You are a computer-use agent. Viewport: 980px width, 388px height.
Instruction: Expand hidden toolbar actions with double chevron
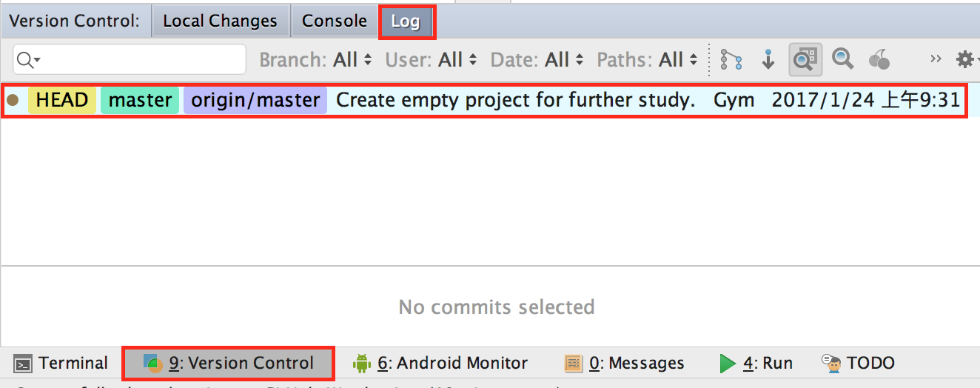936,59
